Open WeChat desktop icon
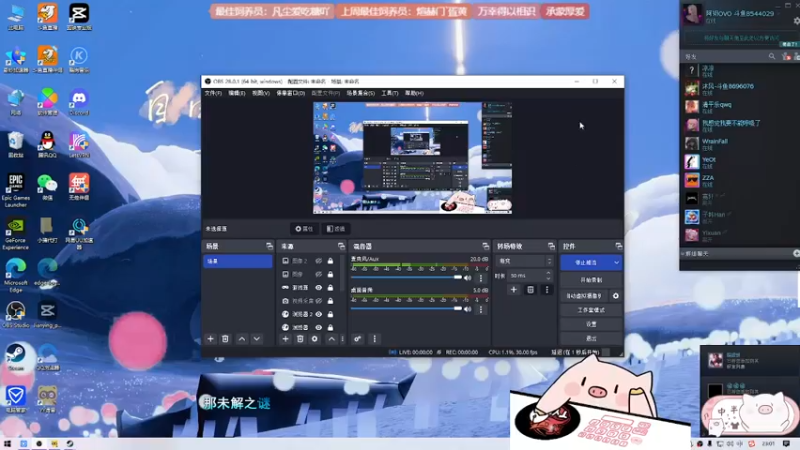This screenshot has height=450, width=800. 47,186
